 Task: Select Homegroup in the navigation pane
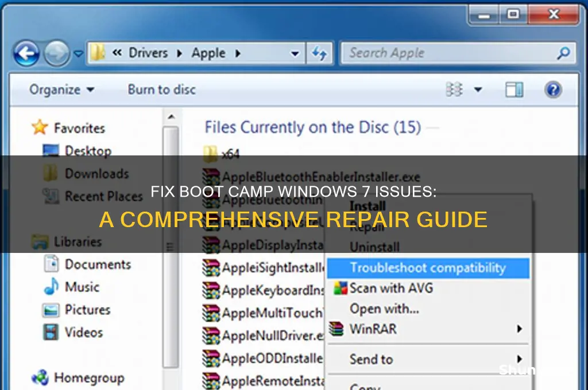pyautogui.click(x=89, y=377)
